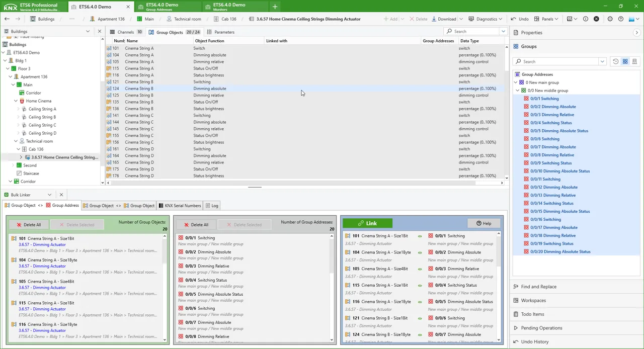Collapse 0 New main group node
Image resolution: width=644 pixels, height=349 pixels.
coord(516,82)
